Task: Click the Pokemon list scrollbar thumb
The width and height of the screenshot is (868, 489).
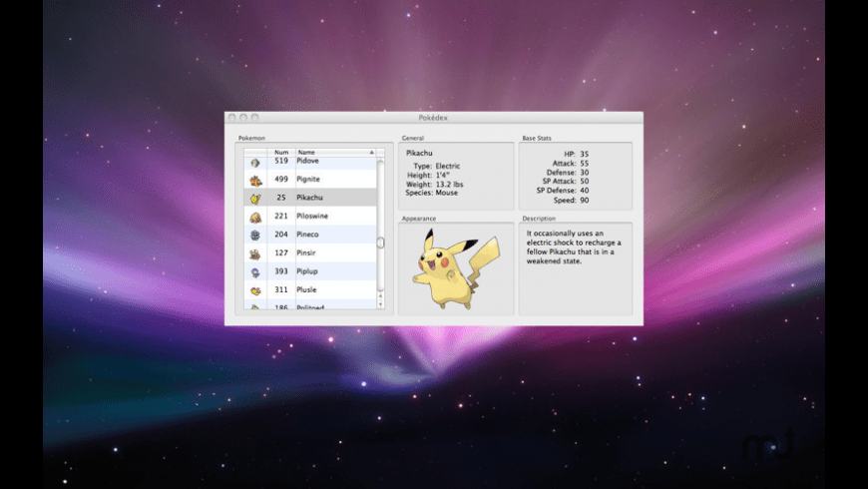Action: point(380,243)
